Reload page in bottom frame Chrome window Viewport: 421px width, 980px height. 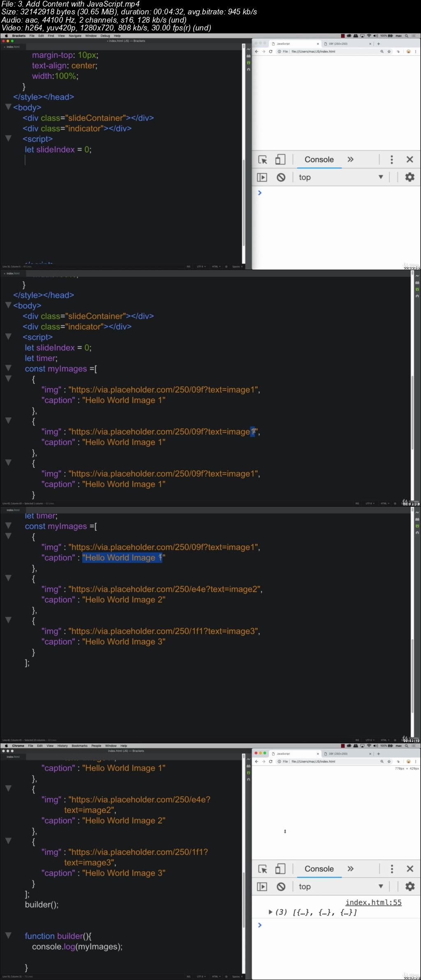271,761
